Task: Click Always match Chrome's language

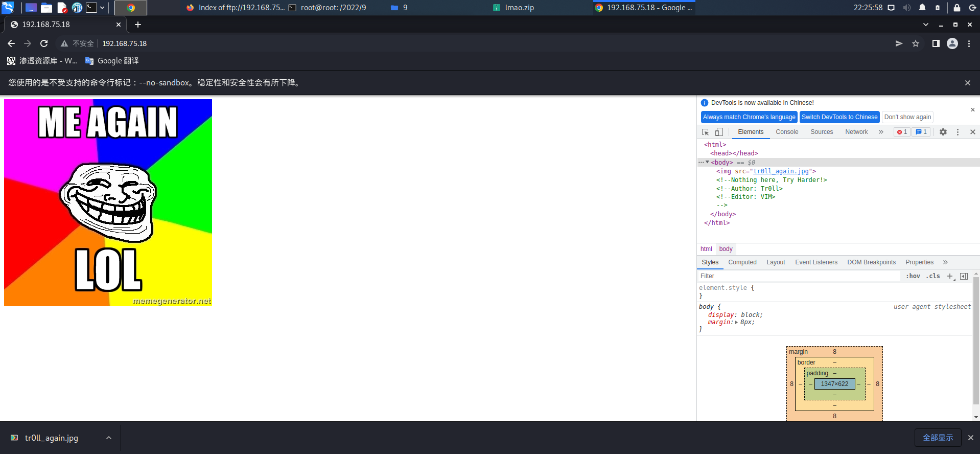Action: (x=749, y=117)
